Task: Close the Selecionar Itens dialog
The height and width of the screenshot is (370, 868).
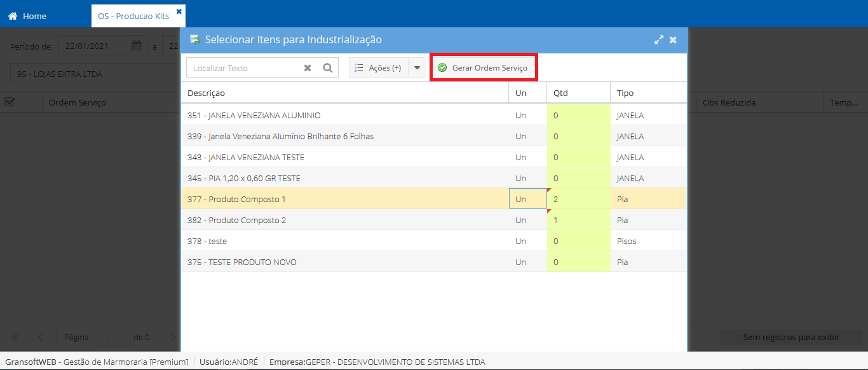Action: coord(673,39)
